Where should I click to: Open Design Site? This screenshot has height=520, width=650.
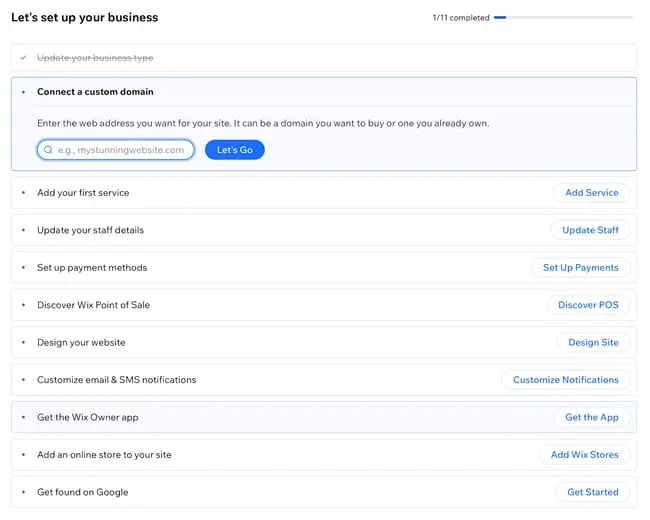coord(593,342)
